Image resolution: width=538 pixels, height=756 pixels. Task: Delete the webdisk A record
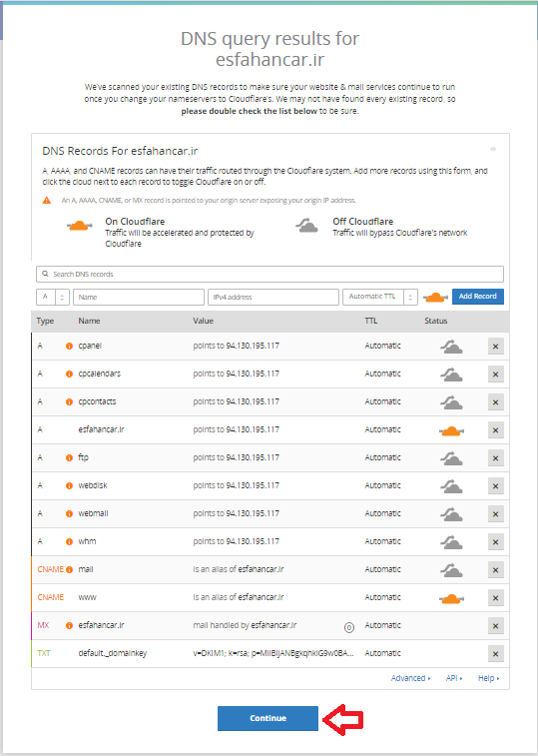tap(495, 486)
